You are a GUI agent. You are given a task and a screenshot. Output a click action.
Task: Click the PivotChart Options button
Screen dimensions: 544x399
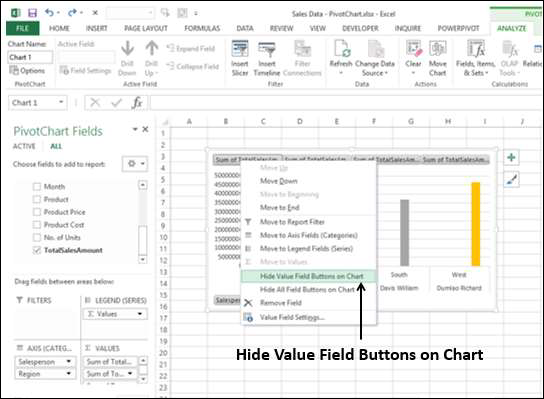[27, 70]
